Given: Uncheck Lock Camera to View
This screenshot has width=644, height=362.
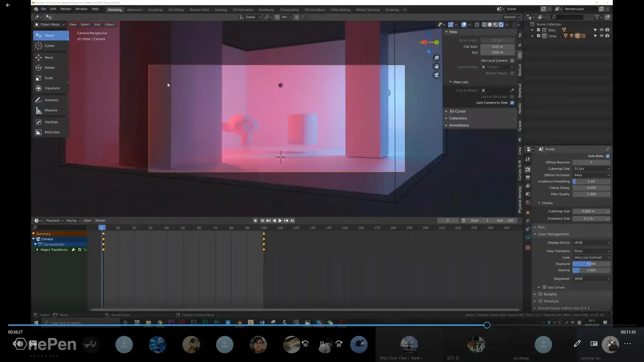Looking at the screenshot, I should pos(512,103).
